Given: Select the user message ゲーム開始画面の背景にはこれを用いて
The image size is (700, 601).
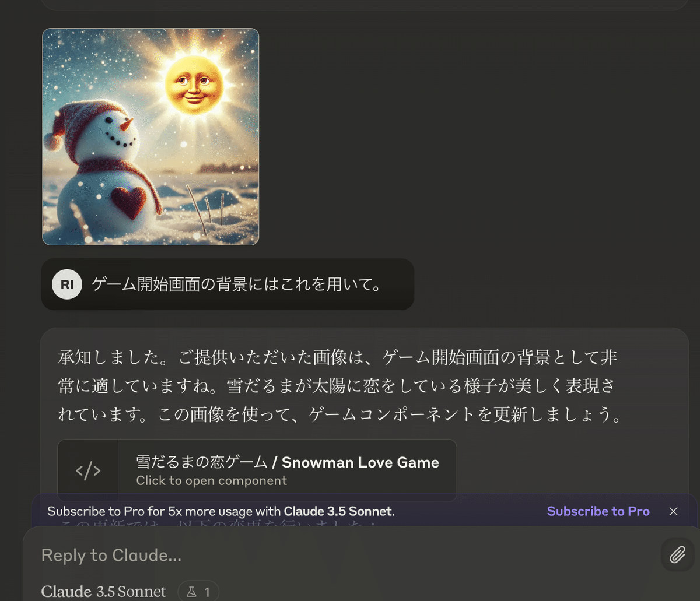Looking at the screenshot, I should 236,284.
